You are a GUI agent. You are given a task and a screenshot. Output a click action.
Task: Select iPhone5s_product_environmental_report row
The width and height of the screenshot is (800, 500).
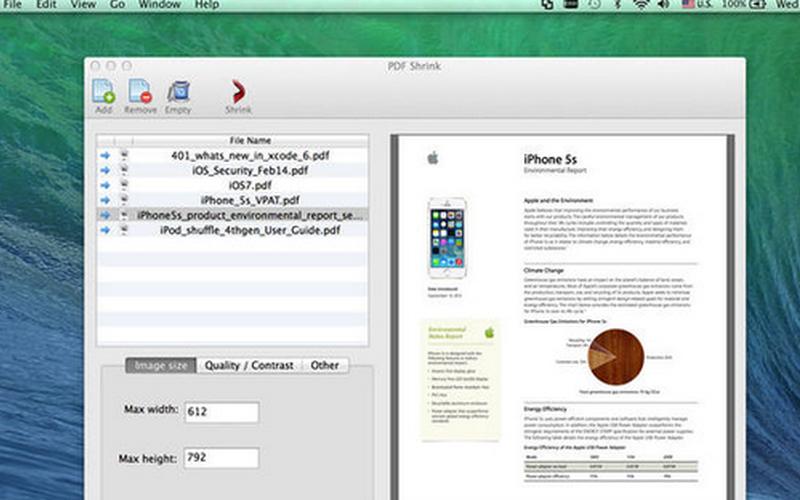coord(233,215)
